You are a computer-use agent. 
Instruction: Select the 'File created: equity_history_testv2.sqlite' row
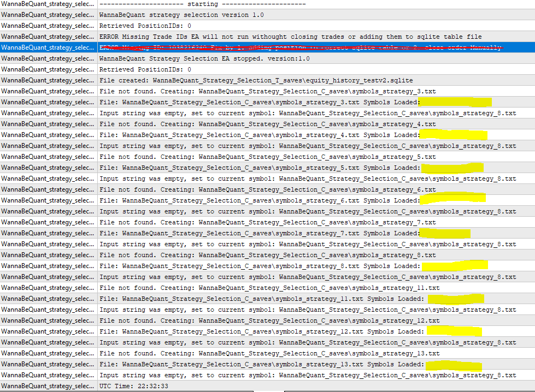[x=268, y=80]
